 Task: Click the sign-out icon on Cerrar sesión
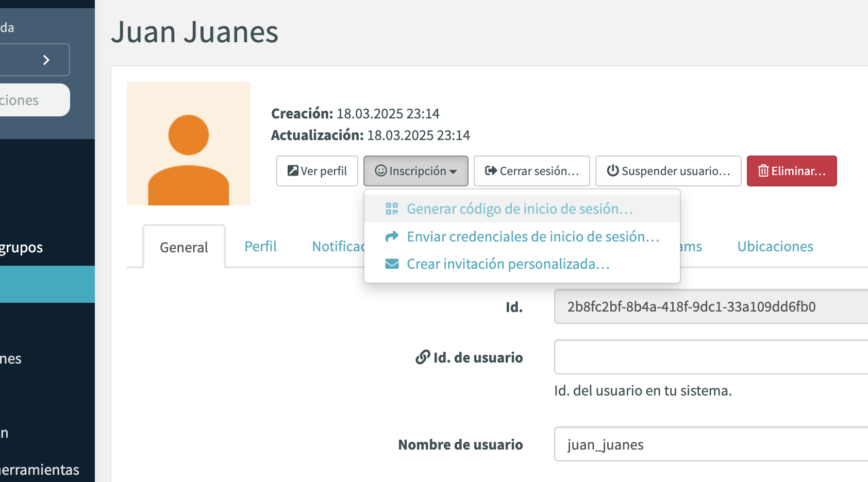pos(491,170)
